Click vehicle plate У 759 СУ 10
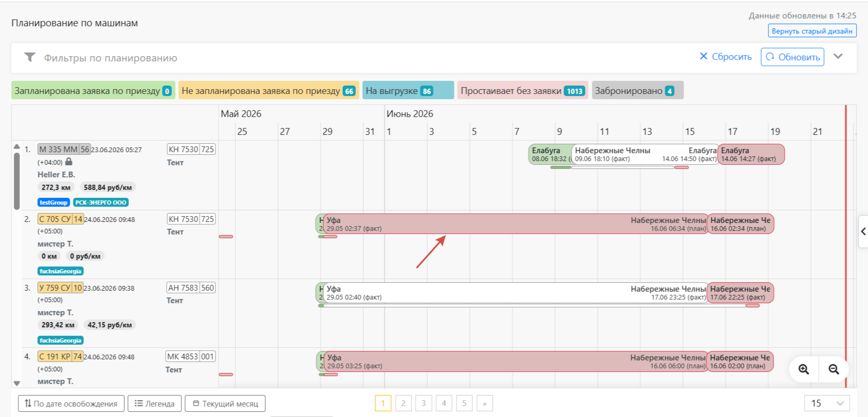The width and height of the screenshot is (868, 417). [x=60, y=288]
